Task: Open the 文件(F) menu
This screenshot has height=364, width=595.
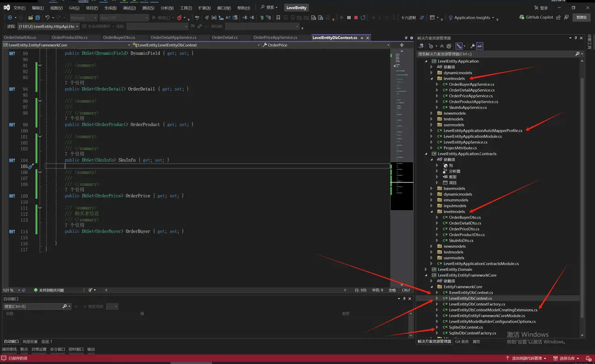Action: tap(19, 8)
